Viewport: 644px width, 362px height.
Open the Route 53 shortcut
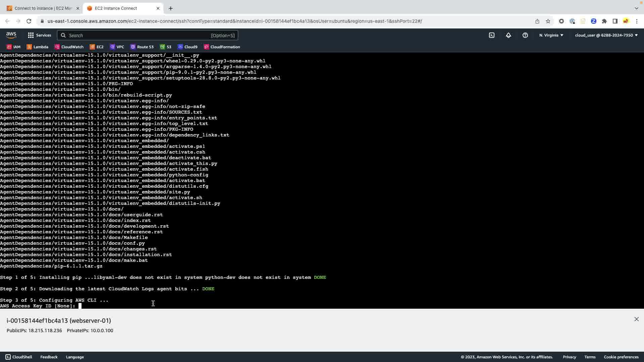coord(142,47)
